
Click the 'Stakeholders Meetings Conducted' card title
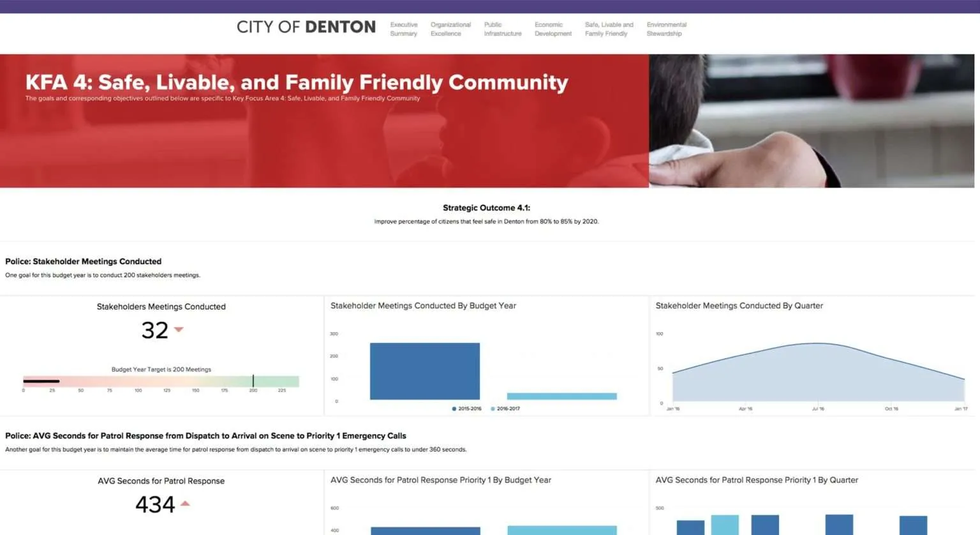(x=161, y=306)
